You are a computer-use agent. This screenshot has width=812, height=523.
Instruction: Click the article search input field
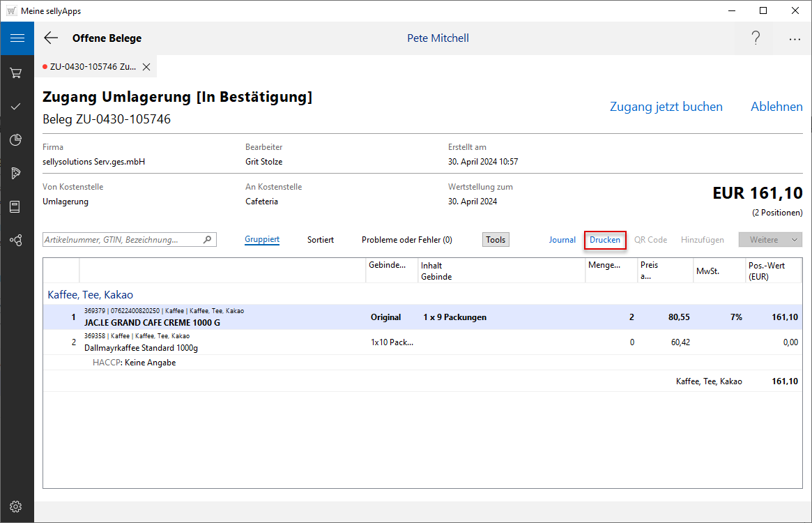click(x=122, y=240)
